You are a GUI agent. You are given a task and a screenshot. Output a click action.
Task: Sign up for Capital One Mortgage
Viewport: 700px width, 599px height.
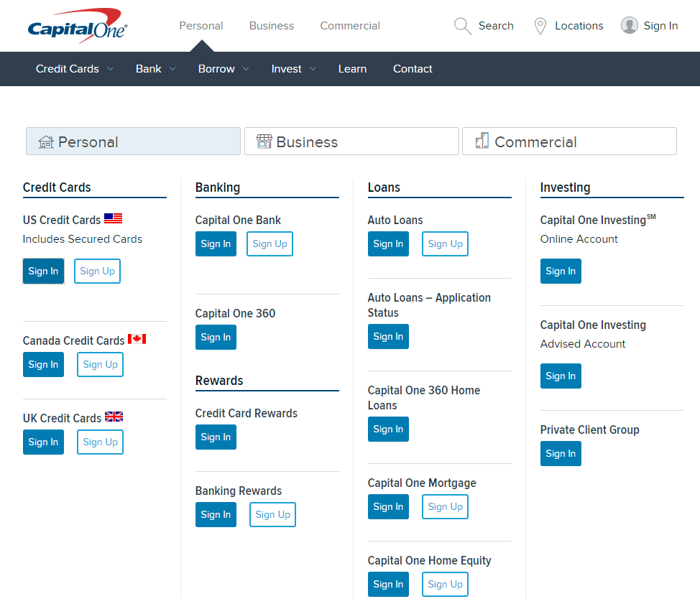coord(445,506)
